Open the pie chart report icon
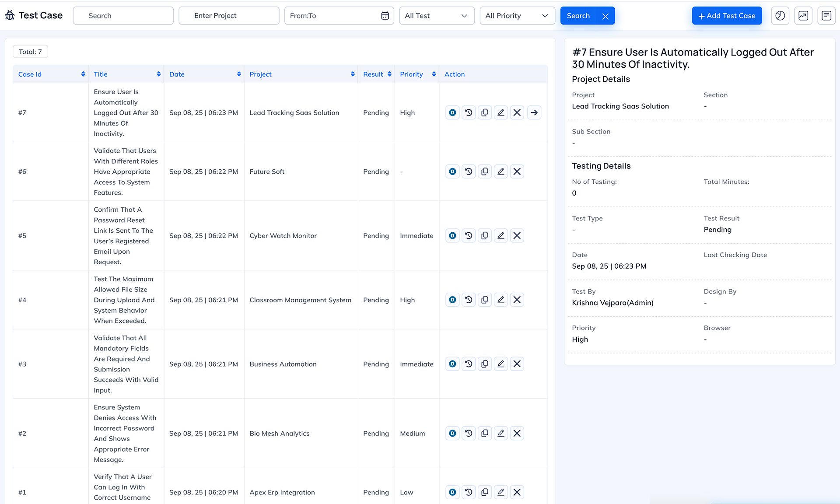Screen dimensions: 840x504 click(780, 16)
